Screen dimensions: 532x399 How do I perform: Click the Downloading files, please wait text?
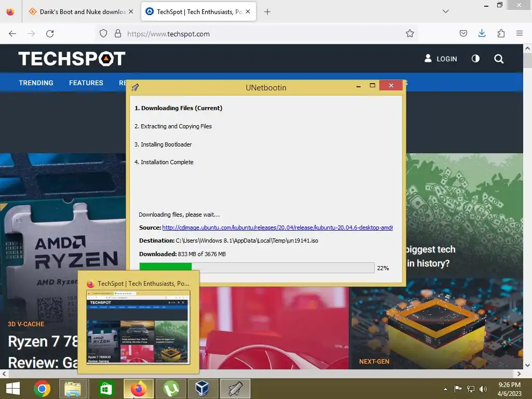click(x=179, y=215)
